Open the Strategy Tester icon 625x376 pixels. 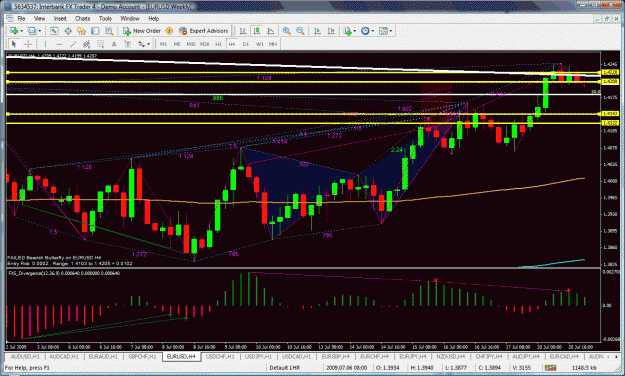pos(109,31)
